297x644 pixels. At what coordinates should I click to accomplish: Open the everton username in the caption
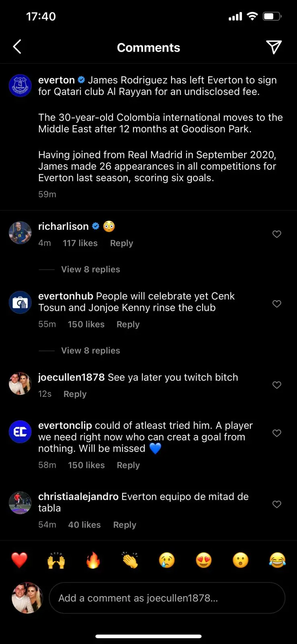[56, 80]
